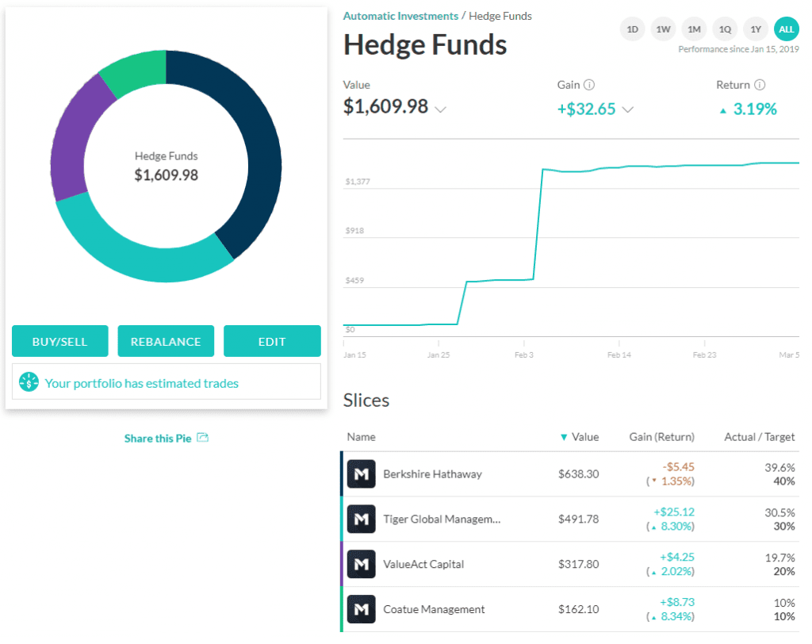Viewport: 812px width, 644px height.
Task: Click the Return info icon
Action: [759, 84]
